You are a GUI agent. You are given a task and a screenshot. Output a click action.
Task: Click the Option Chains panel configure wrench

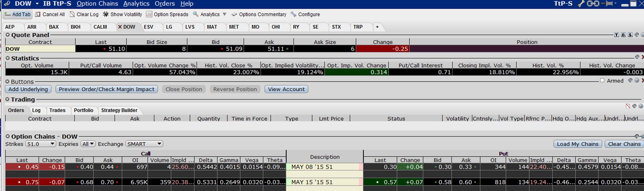pyautogui.click(x=637, y=136)
